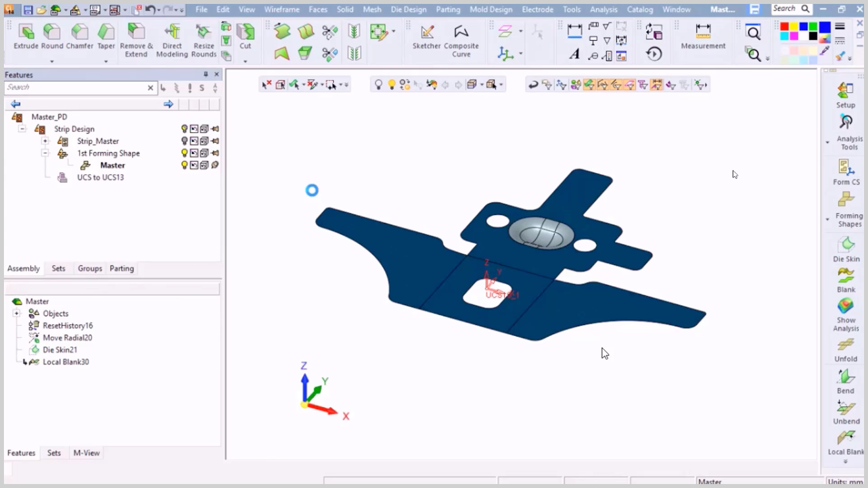
Task: Open the Setup tool in the side toolbar
Action: (846, 95)
